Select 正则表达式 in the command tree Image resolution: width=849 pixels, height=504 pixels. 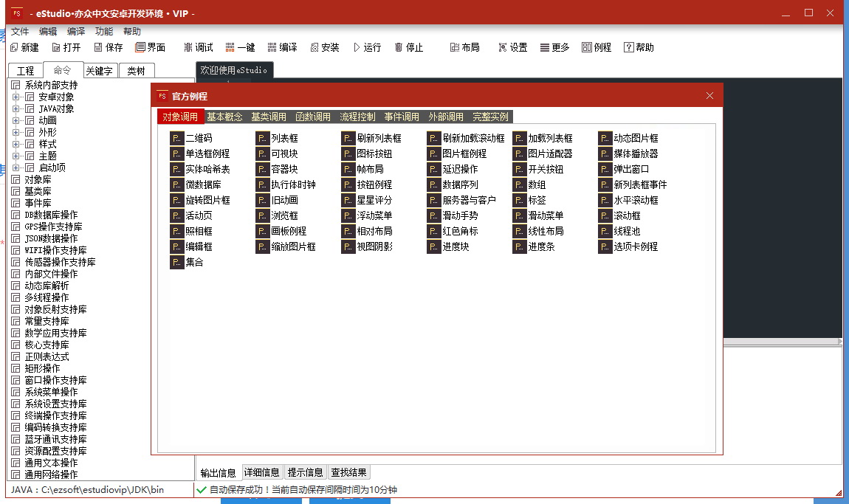47,356
